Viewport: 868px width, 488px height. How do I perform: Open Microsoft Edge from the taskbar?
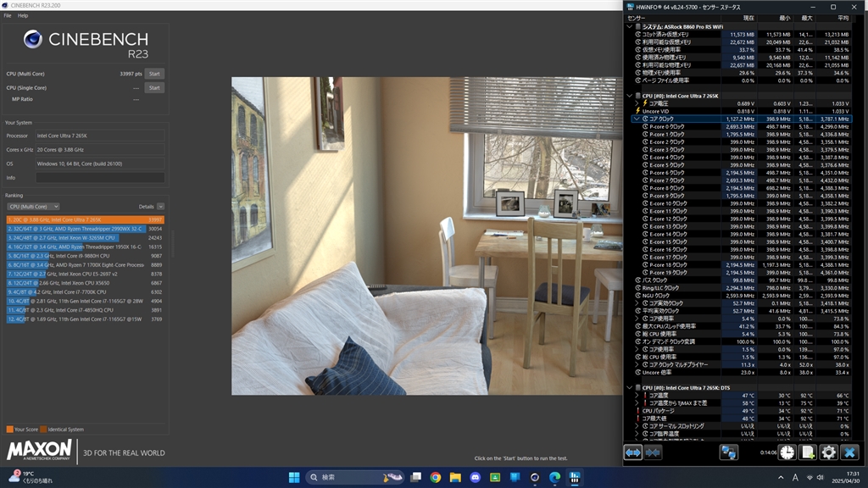point(554,477)
